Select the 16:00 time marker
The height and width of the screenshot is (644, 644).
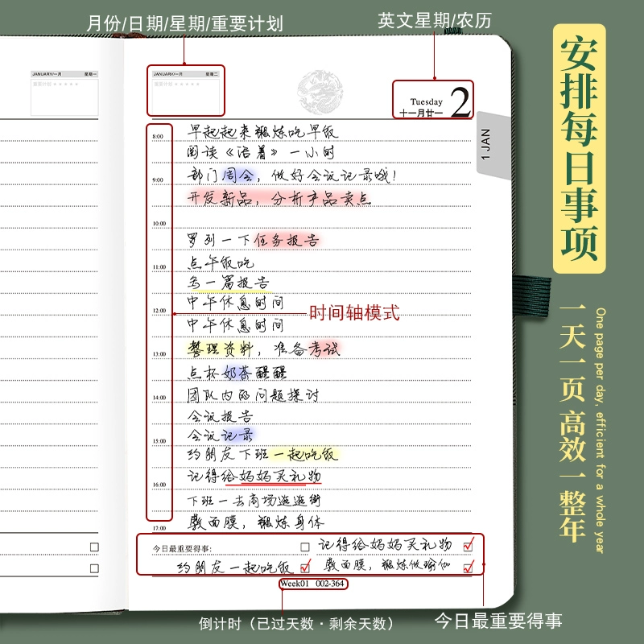(x=159, y=485)
